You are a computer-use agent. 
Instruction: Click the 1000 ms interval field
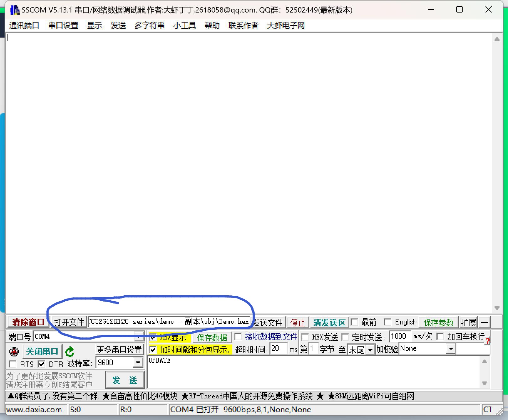400,336
